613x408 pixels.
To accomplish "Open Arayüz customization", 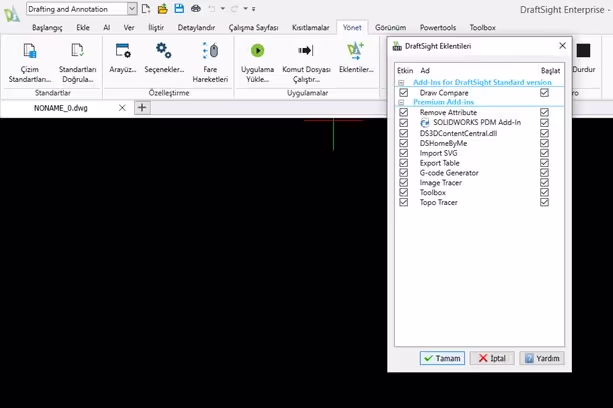I will tap(123, 58).
